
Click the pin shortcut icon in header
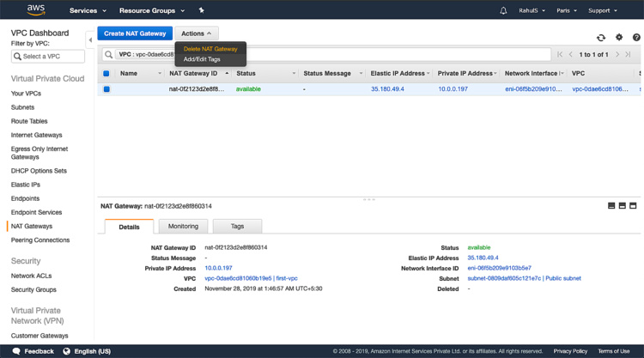(201, 10)
